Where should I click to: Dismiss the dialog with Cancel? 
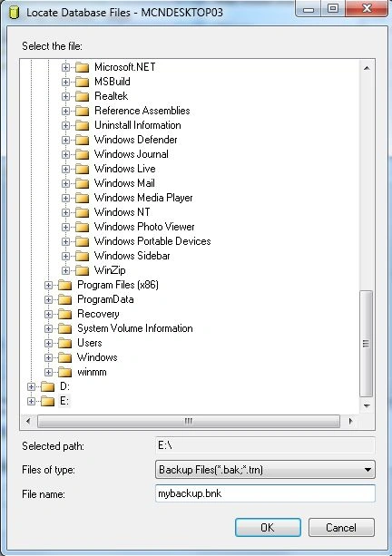click(x=341, y=527)
